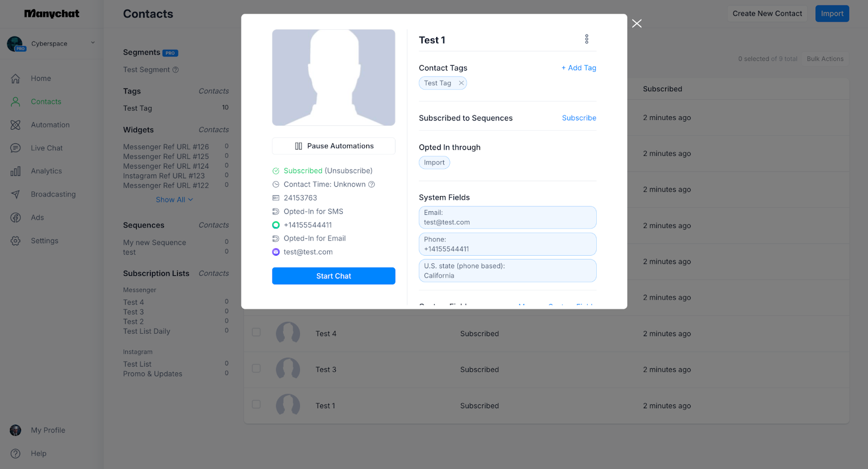Go to Analytics via its bar chart icon
Screen dimensions: 868x469
pos(16,172)
